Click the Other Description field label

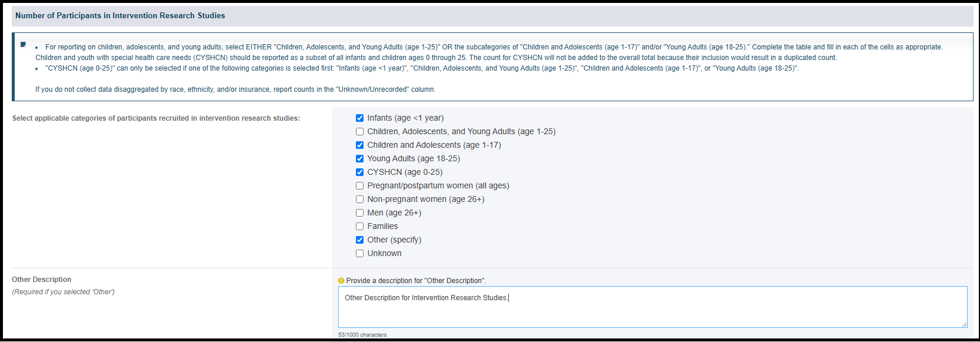tap(41, 280)
